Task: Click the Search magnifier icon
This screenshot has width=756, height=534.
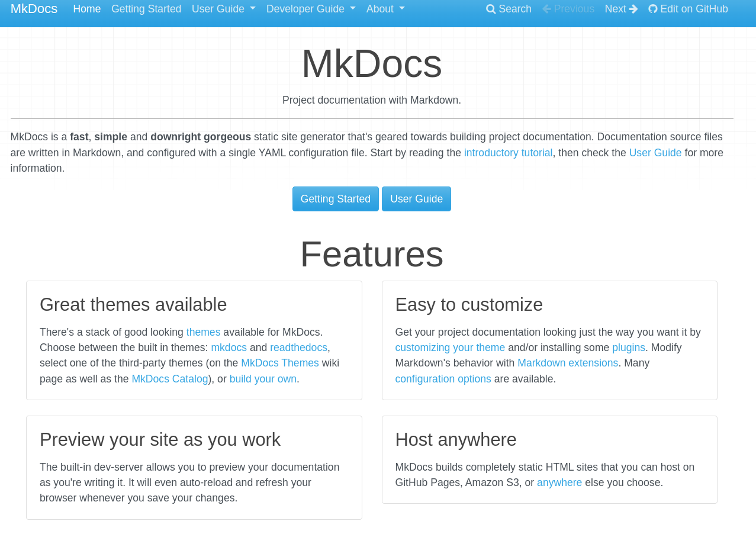Action: [x=491, y=9]
